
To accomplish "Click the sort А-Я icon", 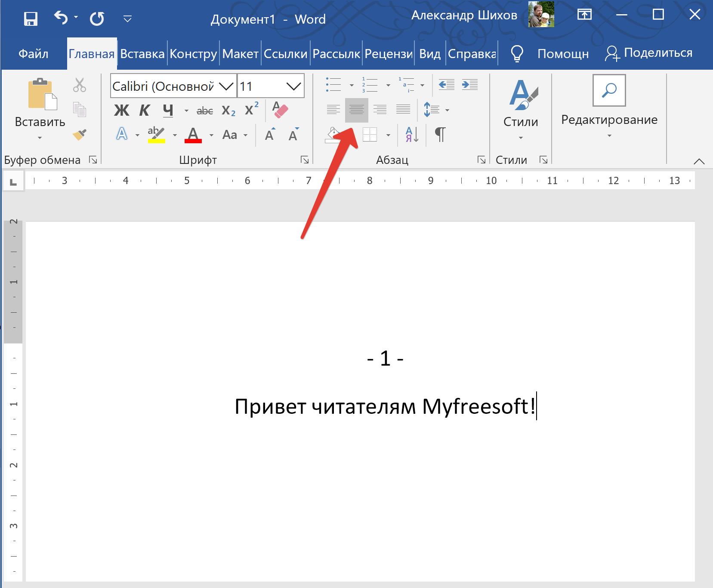I will (411, 135).
